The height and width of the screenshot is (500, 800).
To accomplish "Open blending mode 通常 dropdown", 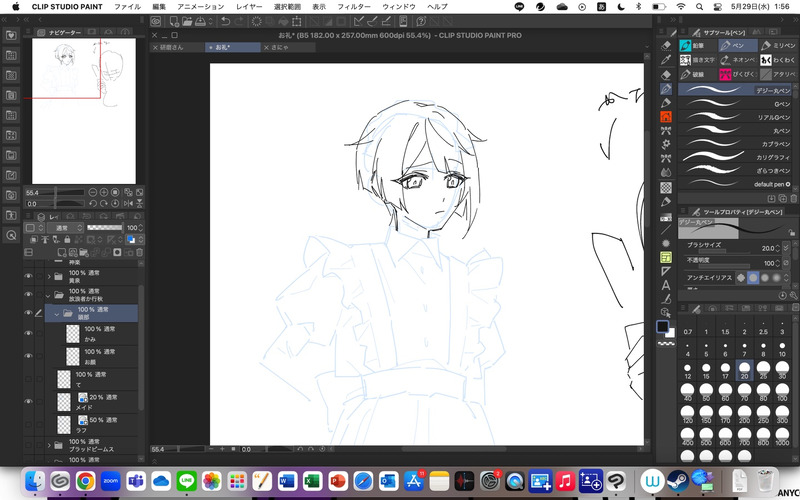I will tap(66, 228).
